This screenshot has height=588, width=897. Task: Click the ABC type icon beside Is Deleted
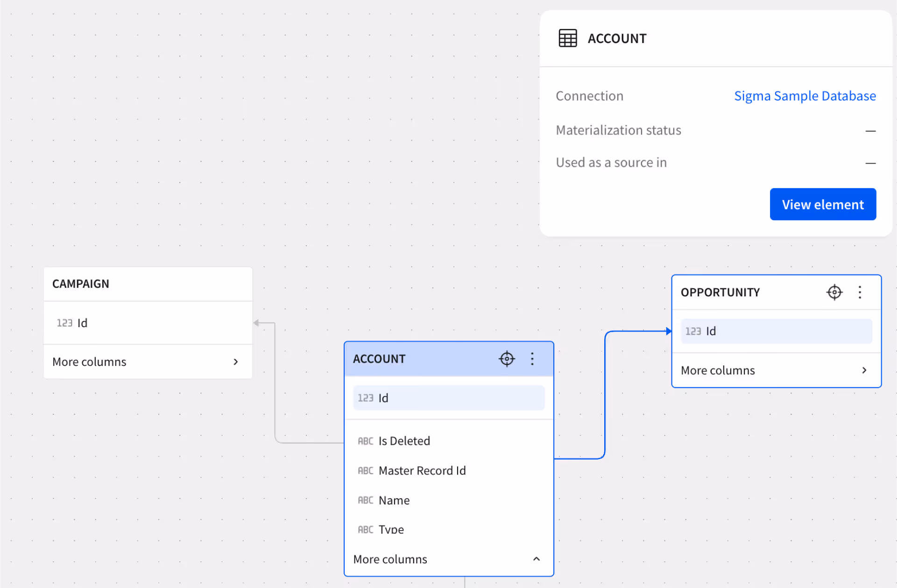[365, 441]
